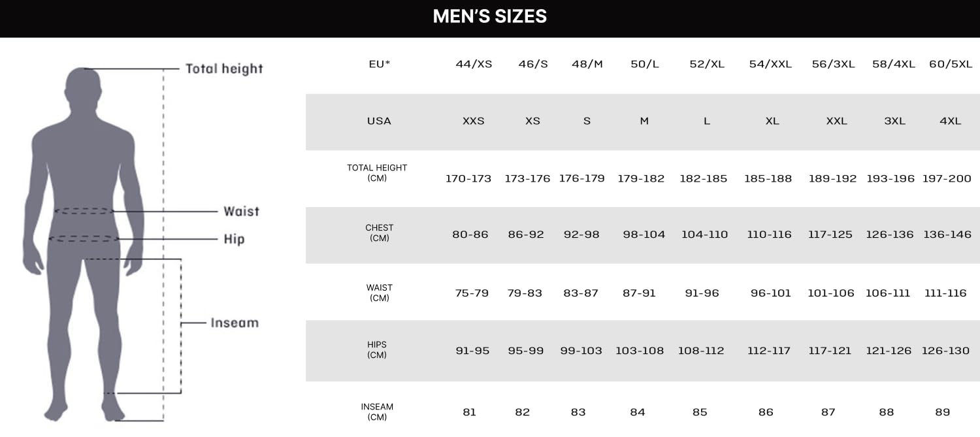
Task: Click the Total height diagram label
Action: point(223,69)
